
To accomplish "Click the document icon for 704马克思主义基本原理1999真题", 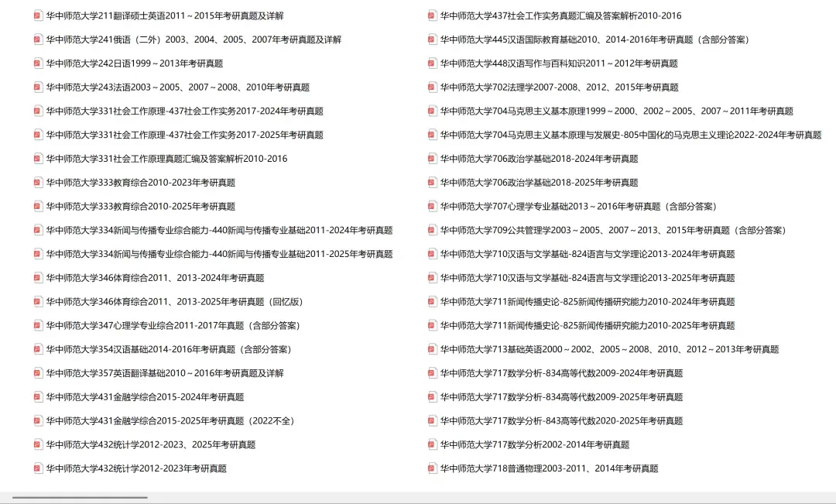I will (430, 111).
